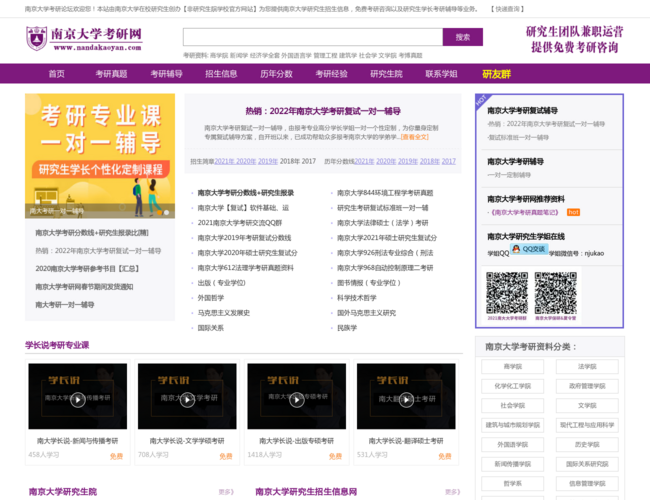Open the 历年分数 nav menu item
The width and height of the screenshot is (650, 500).
pos(276,74)
